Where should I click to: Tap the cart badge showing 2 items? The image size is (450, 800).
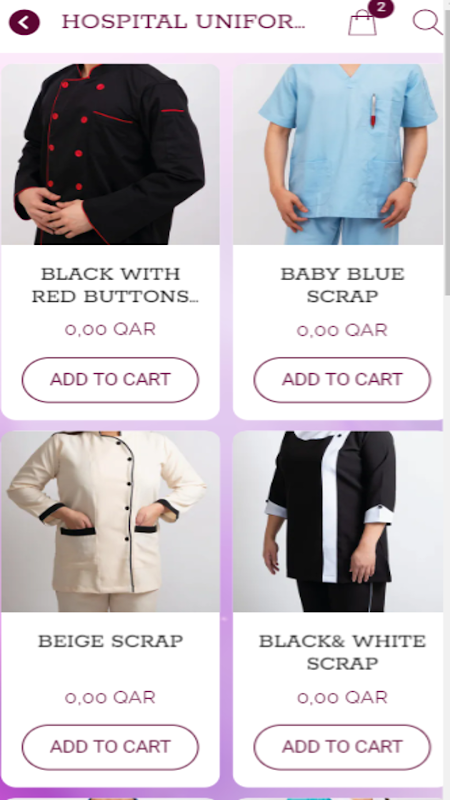[x=381, y=8]
